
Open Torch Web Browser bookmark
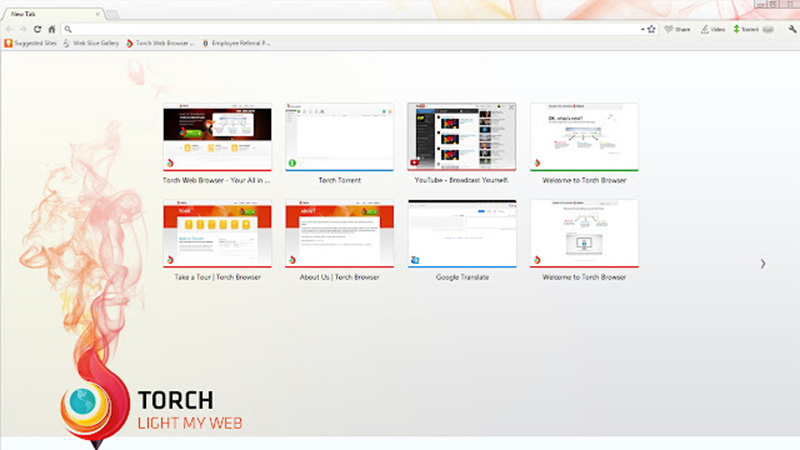pyautogui.click(x=160, y=43)
